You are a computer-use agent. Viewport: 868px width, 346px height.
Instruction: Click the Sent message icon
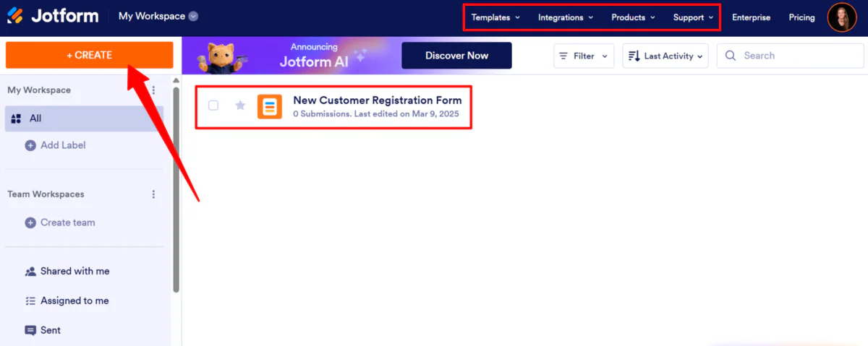point(30,330)
